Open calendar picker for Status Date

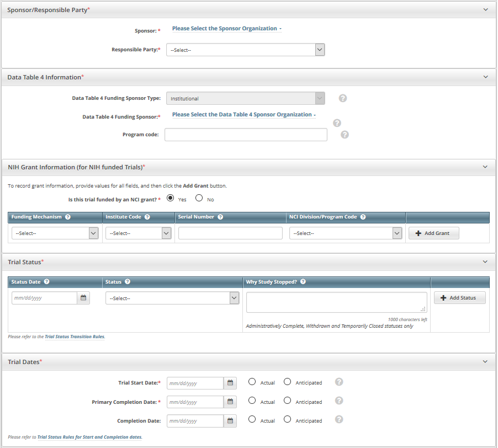(x=83, y=298)
